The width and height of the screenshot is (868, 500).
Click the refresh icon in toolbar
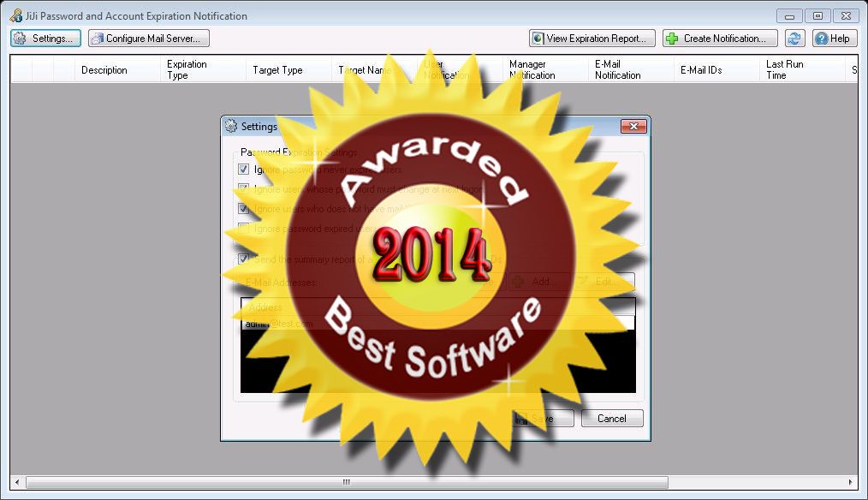click(x=794, y=39)
